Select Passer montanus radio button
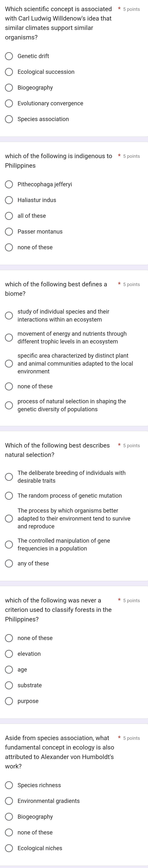This screenshot has height=868, width=148. tap(9, 231)
